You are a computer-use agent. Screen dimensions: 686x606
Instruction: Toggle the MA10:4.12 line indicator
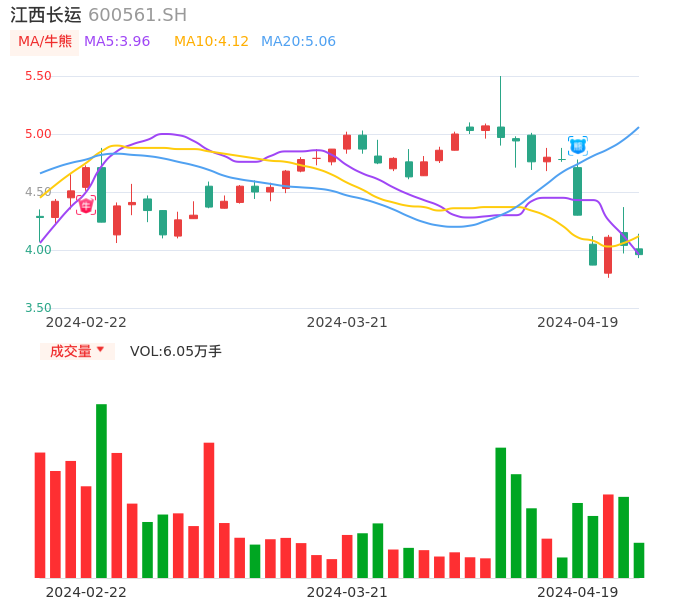pyautogui.click(x=211, y=41)
